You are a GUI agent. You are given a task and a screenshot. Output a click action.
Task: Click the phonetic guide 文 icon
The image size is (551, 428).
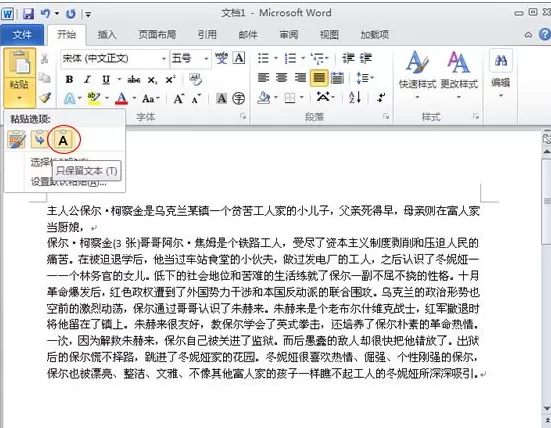click(x=221, y=58)
